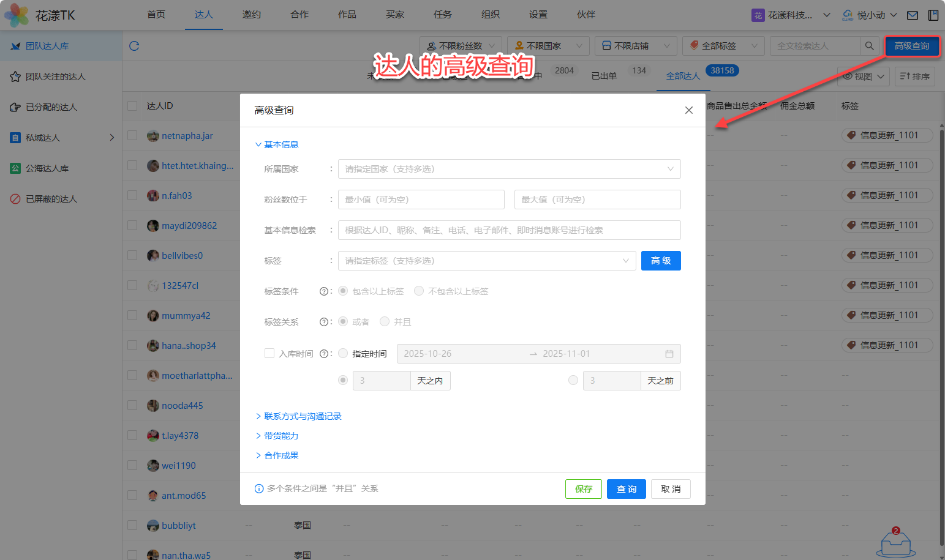The width and height of the screenshot is (945, 560).
Task: Open the mail envelope icon in header
Action: point(913,15)
